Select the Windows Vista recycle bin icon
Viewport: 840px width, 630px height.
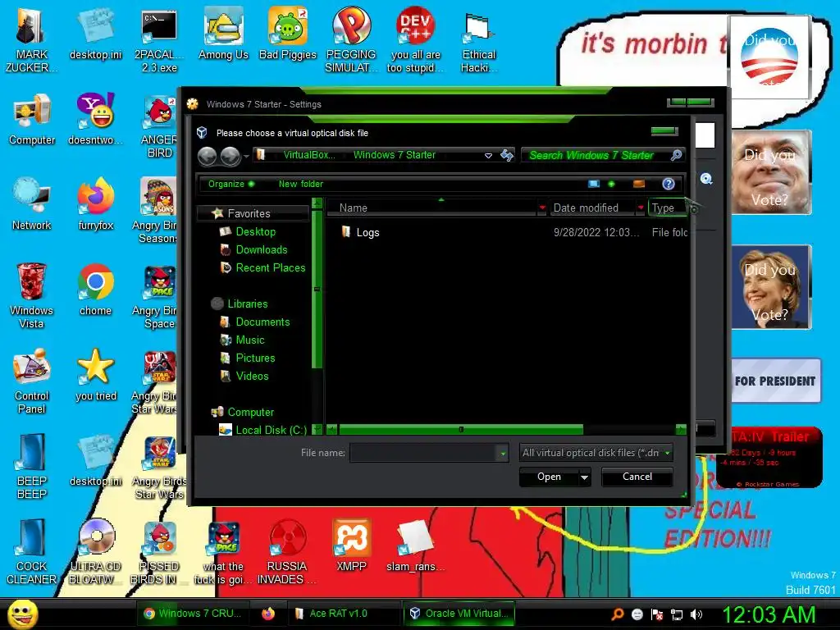pyautogui.click(x=31, y=296)
